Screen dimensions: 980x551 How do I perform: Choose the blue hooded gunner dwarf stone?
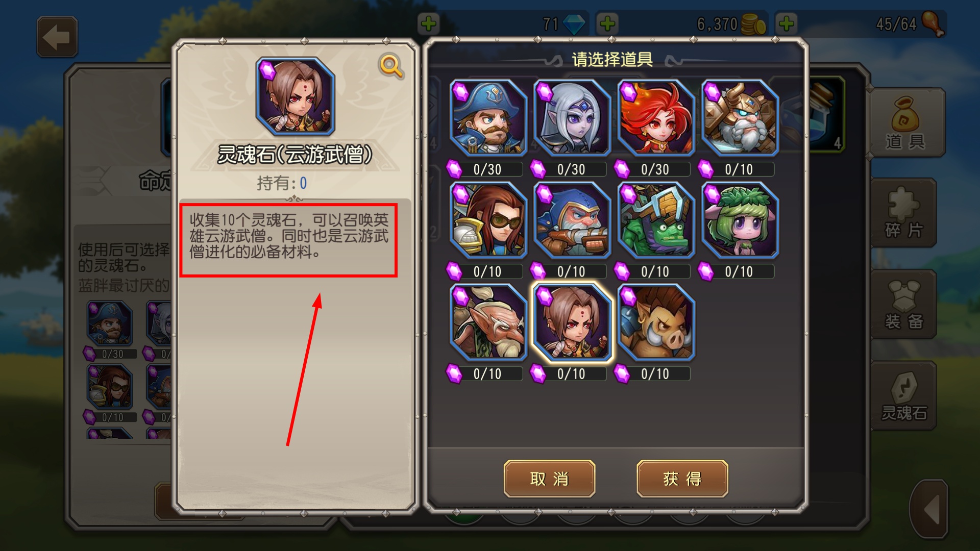coord(572,220)
